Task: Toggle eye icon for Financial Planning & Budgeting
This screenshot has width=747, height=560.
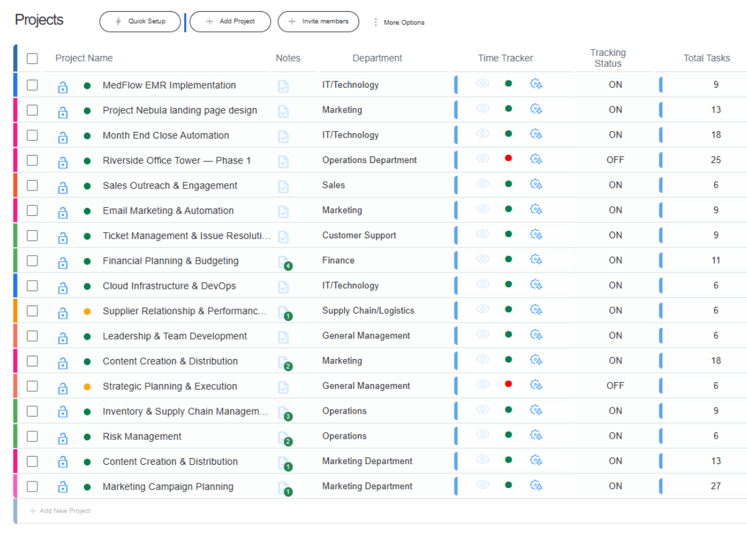Action: pos(482,259)
